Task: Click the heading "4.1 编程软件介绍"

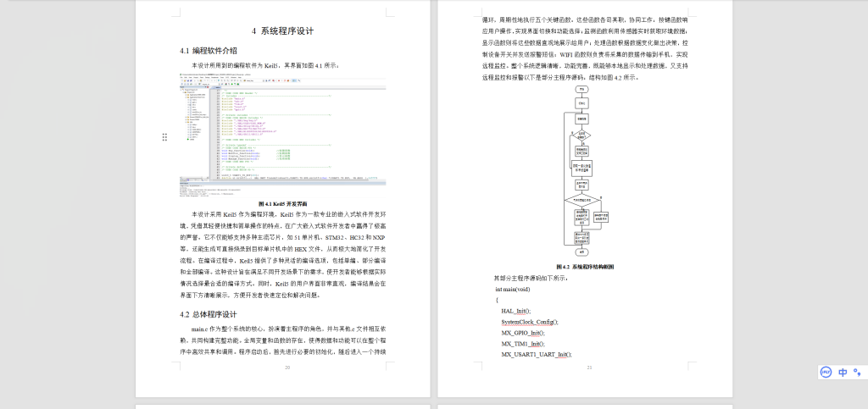Action: pyautogui.click(x=209, y=51)
